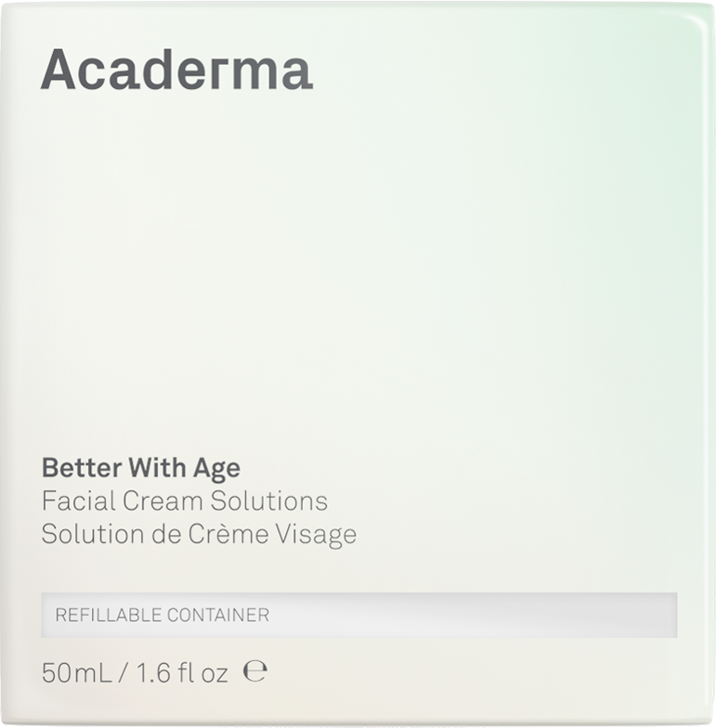Select the Solution de Crème Visage text
The height and width of the screenshot is (728, 716).
click(x=199, y=535)
